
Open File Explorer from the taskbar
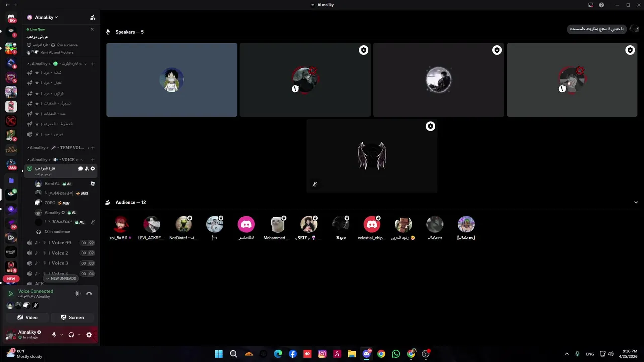pos(352,354)
